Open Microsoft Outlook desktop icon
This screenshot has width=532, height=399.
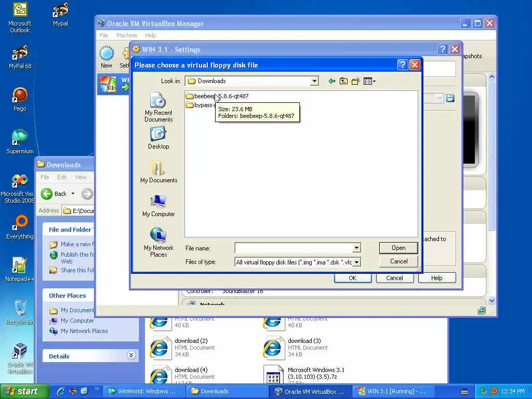tap(20, 17)
